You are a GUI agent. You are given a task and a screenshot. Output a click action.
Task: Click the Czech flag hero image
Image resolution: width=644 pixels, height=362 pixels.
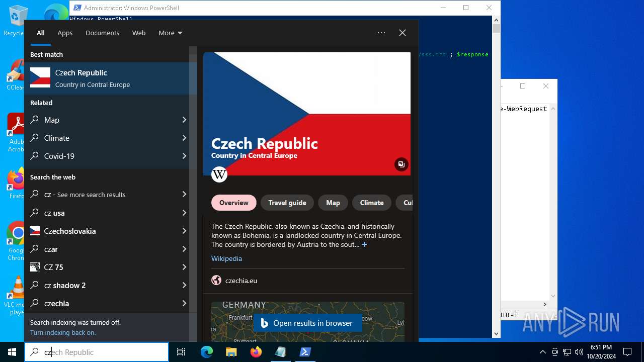(307, 114)
